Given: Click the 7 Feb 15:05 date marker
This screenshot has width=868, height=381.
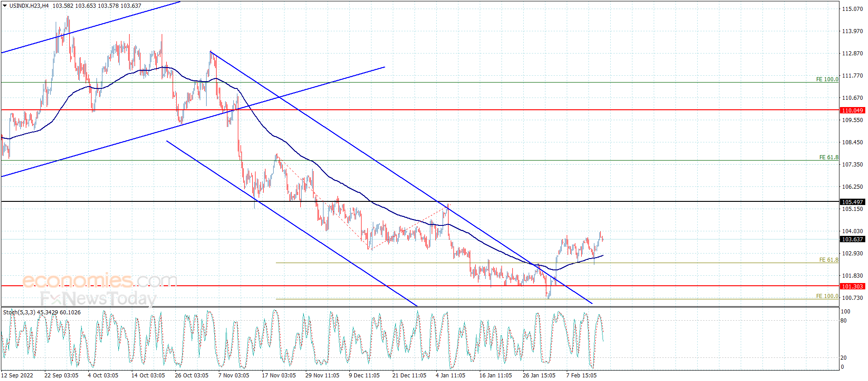Looking at the screenshot, I should click(x=581, y=375).
